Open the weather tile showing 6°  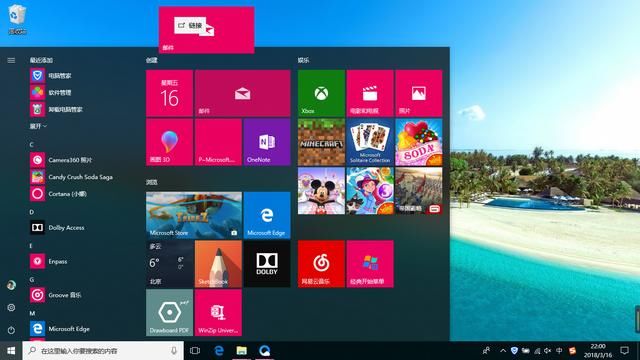(x=169, y=264)
